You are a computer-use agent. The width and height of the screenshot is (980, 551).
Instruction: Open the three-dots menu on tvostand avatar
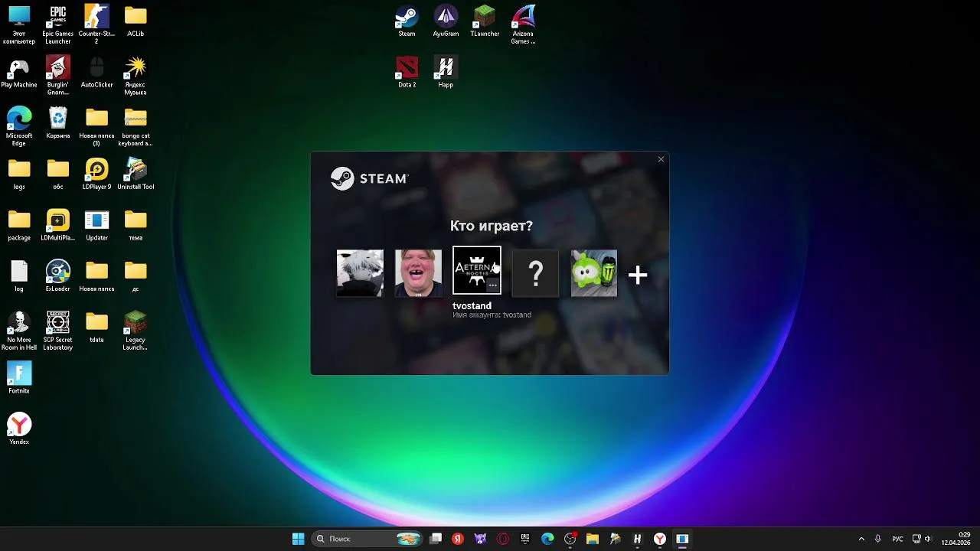493,285
